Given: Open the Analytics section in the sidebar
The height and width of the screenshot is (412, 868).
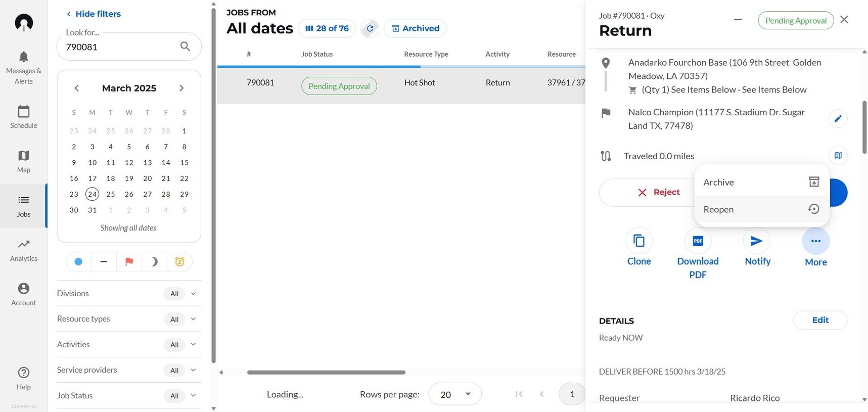Looking at the screenshot, I should tap(24, 250).
